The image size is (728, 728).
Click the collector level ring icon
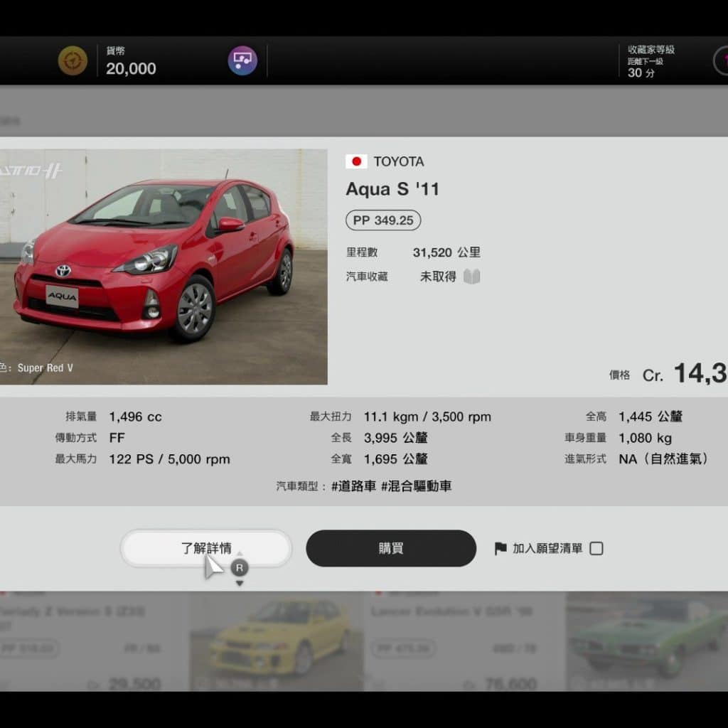pyautogui.click(x=722, y=60)
